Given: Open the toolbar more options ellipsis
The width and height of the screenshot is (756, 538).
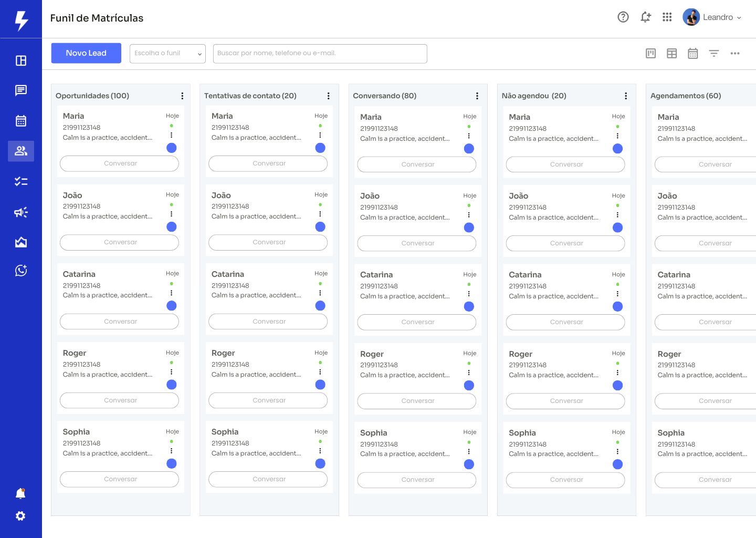Looking at the screenshot, I should (735, 53).
